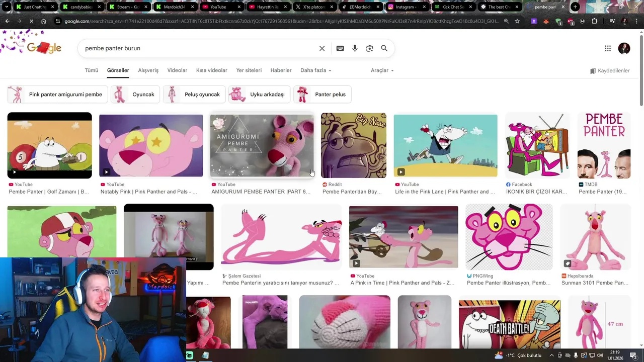Screen dimensions: 644x362
Task: Show hidden tray icons with the up chevron
Action: pyautogui.click(x=551, y=355)
